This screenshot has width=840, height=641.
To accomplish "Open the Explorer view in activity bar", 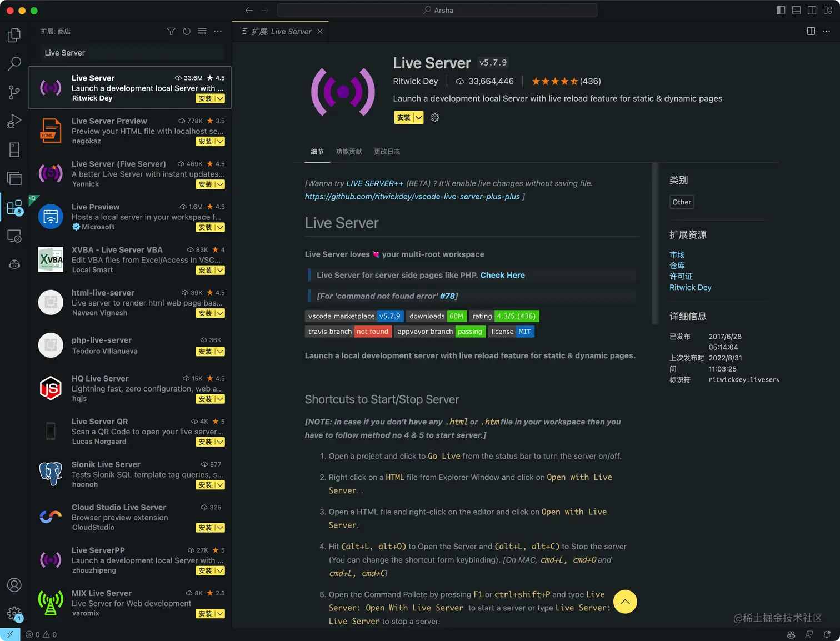I will (x=14, y=35).
